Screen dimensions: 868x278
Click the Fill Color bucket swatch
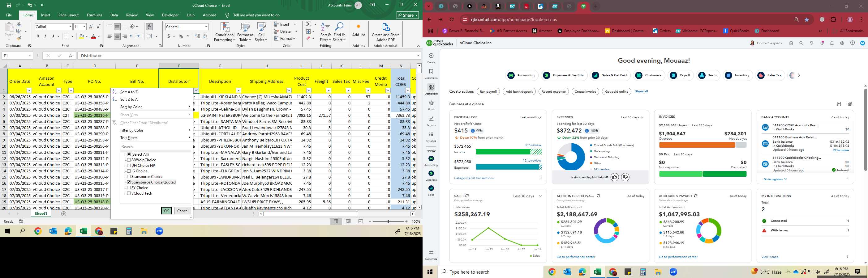point(81,36)
